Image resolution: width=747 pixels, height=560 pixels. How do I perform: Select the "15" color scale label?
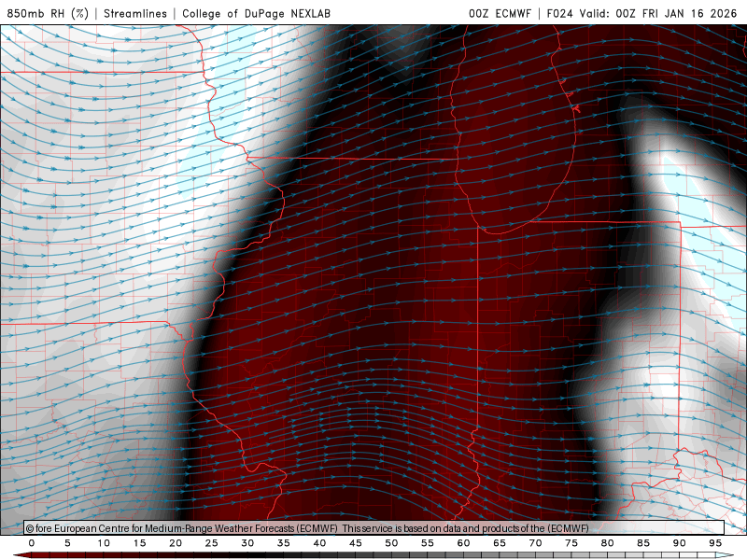tap(139, 543)
